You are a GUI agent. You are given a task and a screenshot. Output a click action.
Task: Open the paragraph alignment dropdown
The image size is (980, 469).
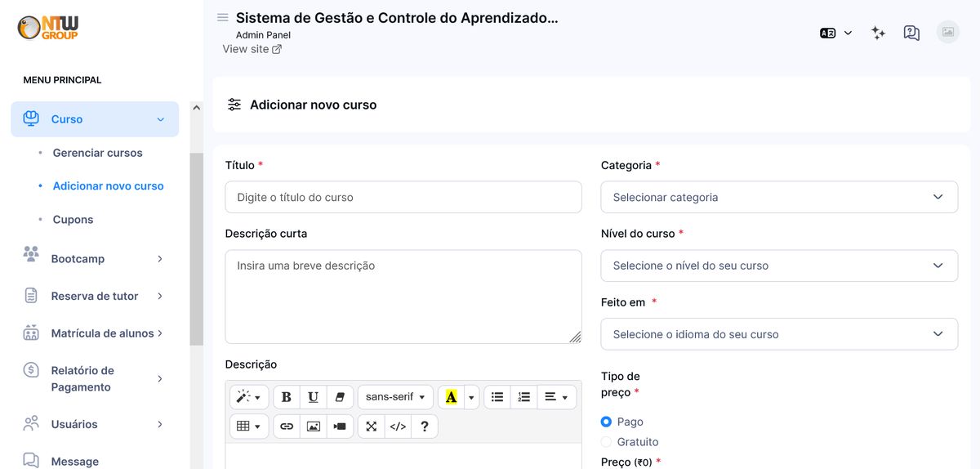tap(557, 397)
